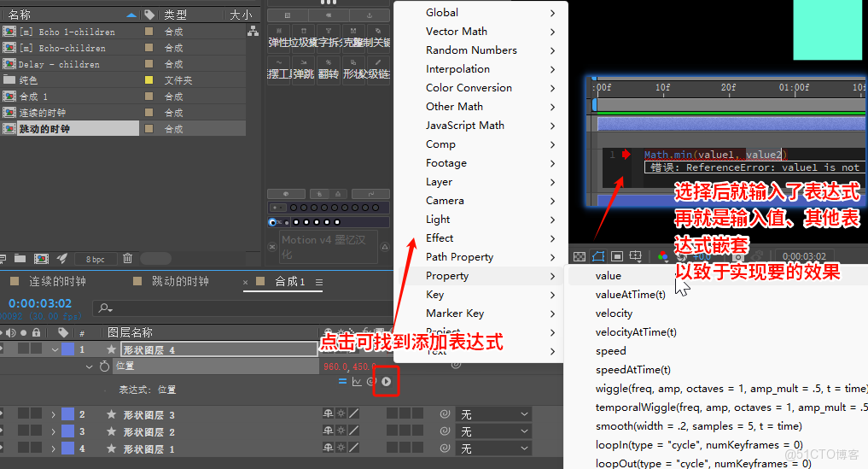Toggle lock box for 形状图层 2

[36, 431]
